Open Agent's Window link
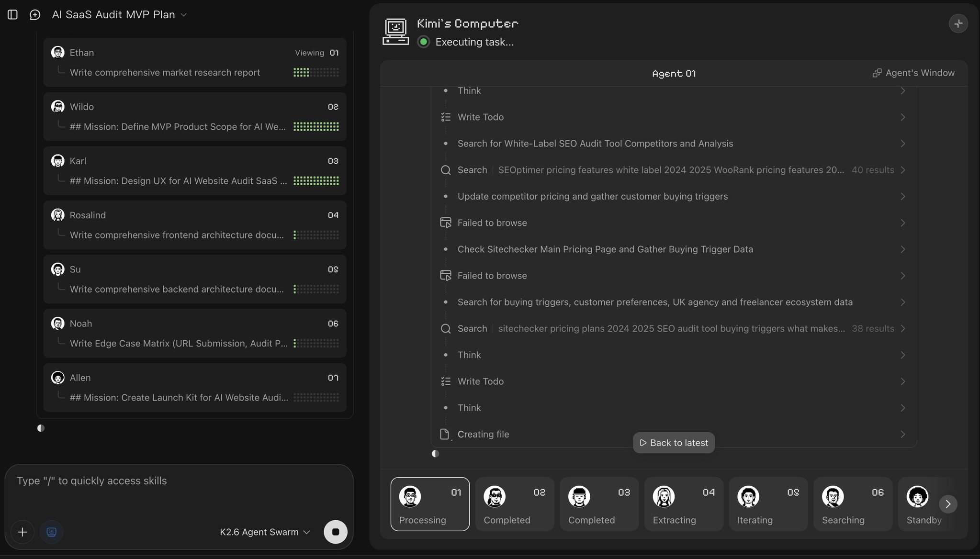Screen dimensions: 980x559 tap(913, 73)
